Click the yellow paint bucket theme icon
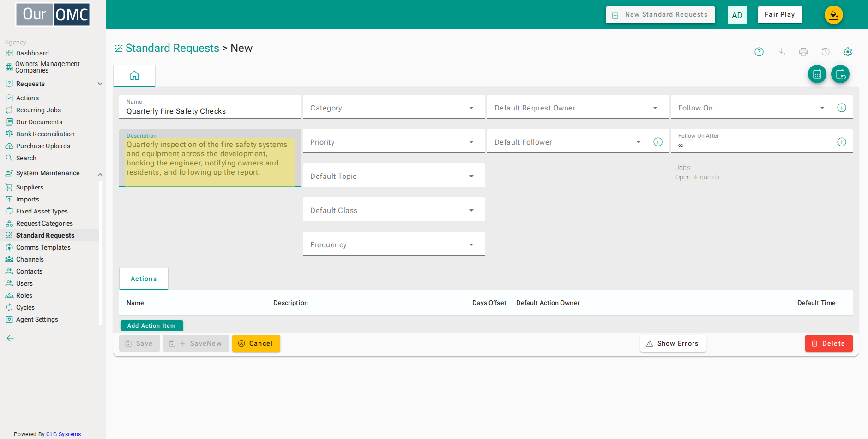The image size is (868, 439). point(834,15)
